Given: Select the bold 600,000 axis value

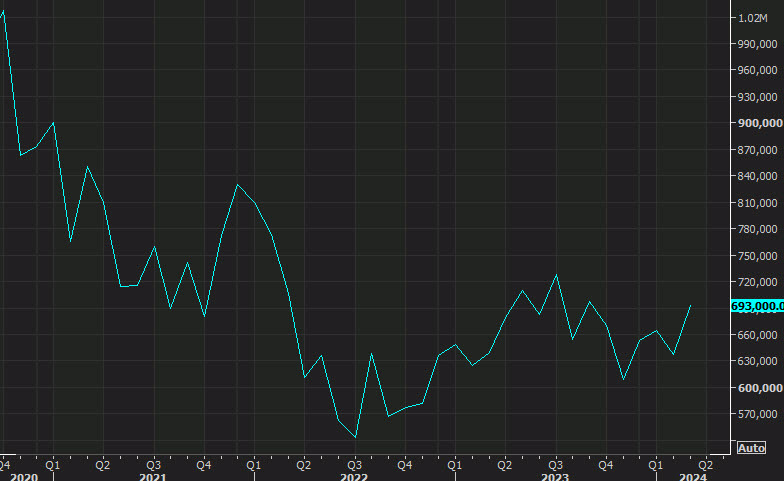Looking at the screenshot, I should (760, 388).
